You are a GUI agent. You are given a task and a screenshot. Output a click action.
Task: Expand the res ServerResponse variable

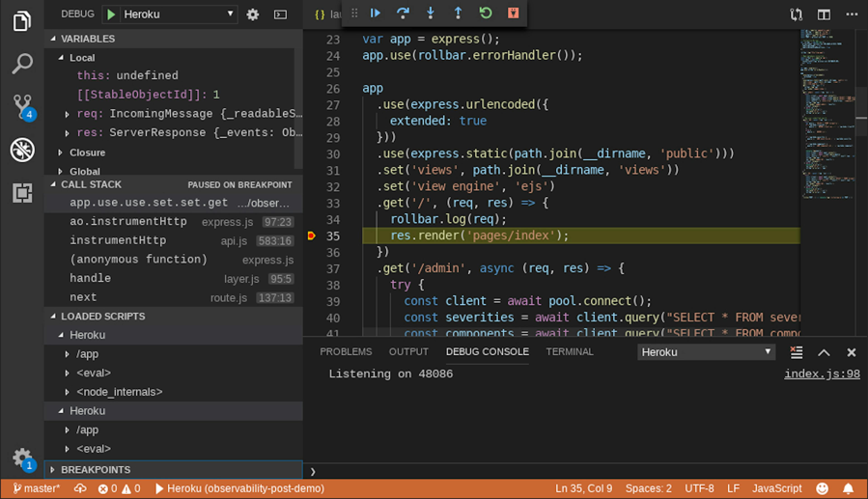click(x=67, y=133)
